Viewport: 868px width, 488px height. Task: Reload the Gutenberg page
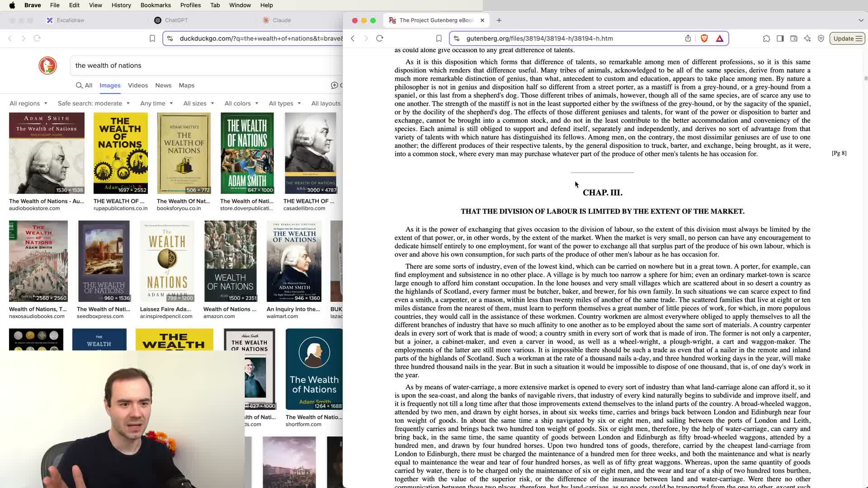pyautogui.click(x=380, y=38)
